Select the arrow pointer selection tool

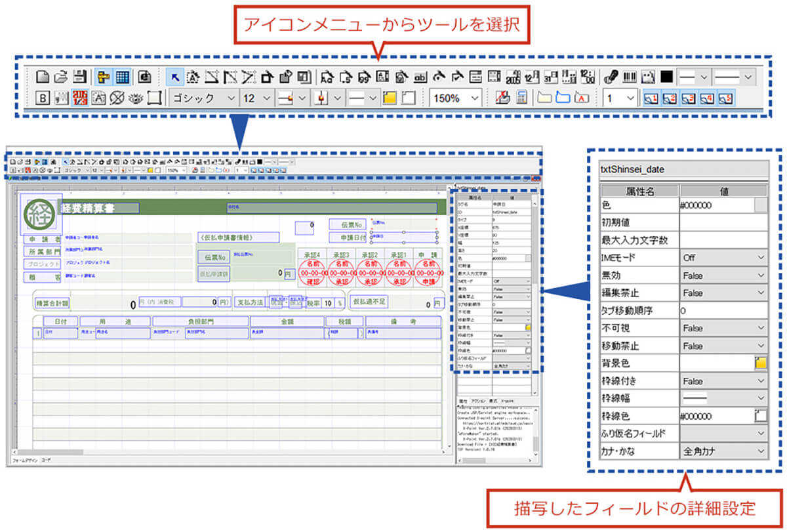175,77
